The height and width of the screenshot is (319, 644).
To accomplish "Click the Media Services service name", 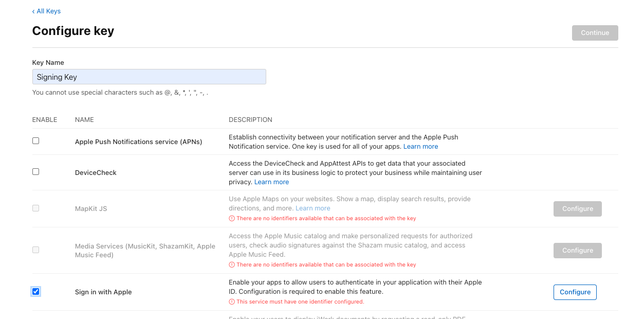I will (145, 251).
